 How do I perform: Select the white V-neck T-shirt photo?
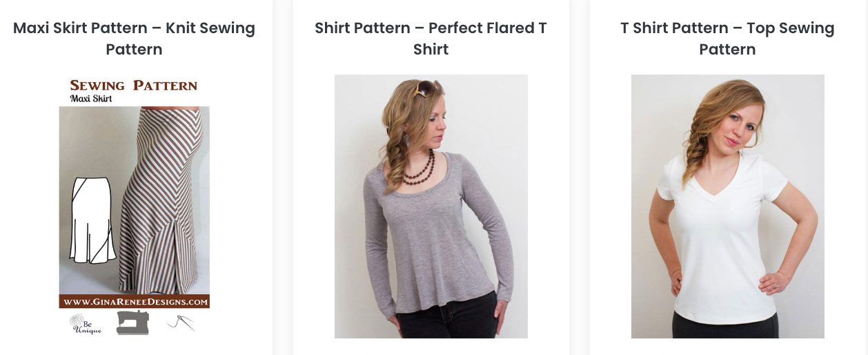click(727, 207)
